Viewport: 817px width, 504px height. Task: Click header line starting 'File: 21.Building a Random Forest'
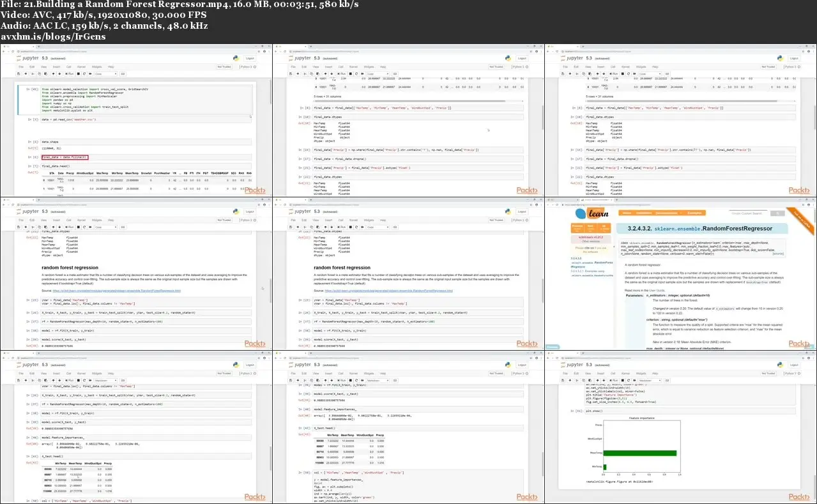(180, 4)
